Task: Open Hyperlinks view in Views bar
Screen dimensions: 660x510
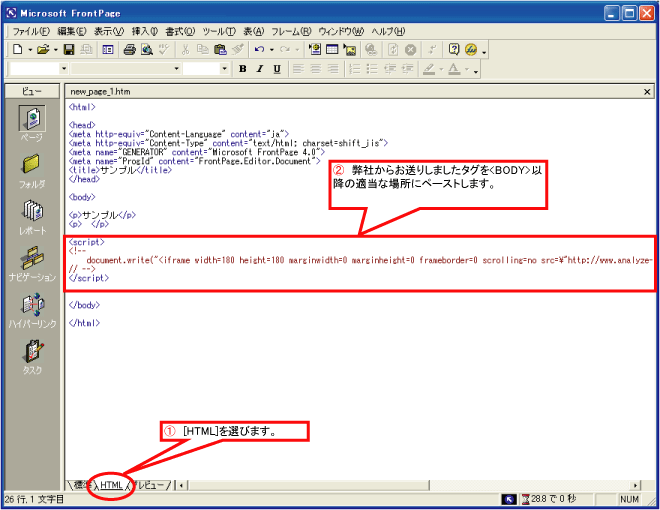Action: (x=32, y=311)
